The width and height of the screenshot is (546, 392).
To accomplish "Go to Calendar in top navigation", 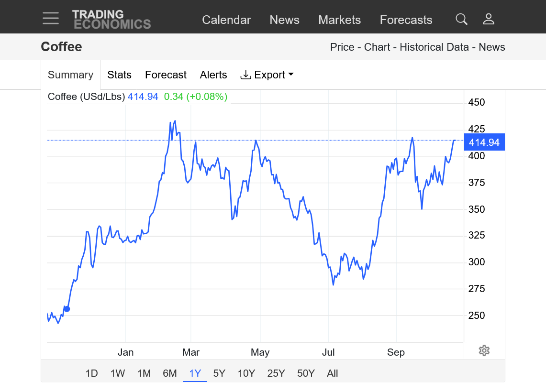I will tap(226, 20).
